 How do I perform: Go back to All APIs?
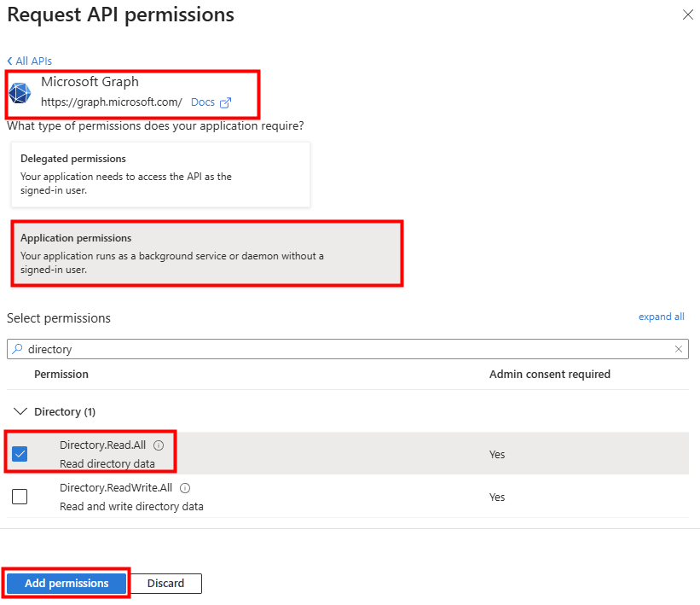pyautogui.click(x=30, y=61)
